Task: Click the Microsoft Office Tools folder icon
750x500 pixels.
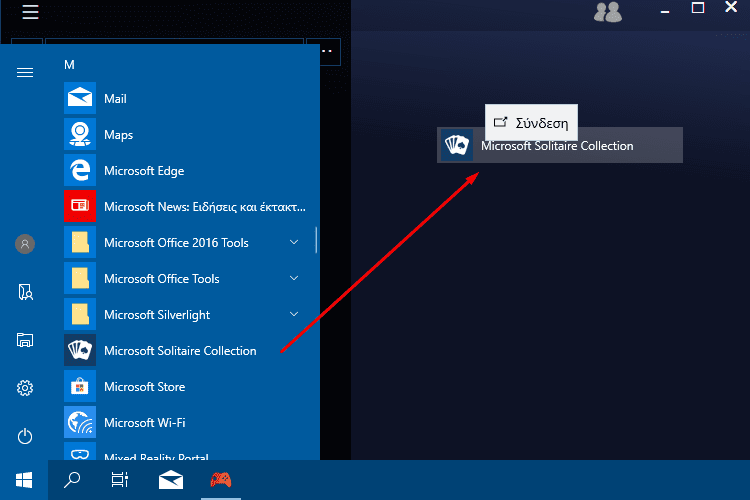Action: (x=80, y=278)
